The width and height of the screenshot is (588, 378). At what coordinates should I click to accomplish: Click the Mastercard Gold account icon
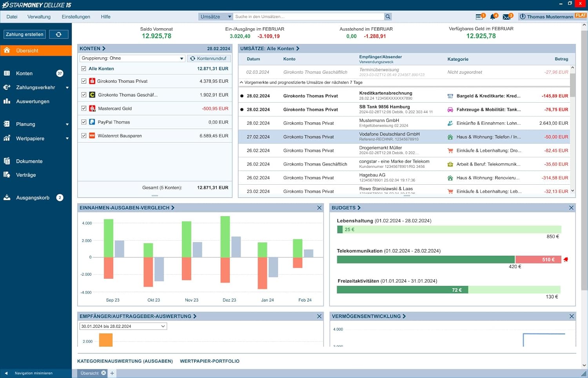pyautogui.click(x=92, y=108)
